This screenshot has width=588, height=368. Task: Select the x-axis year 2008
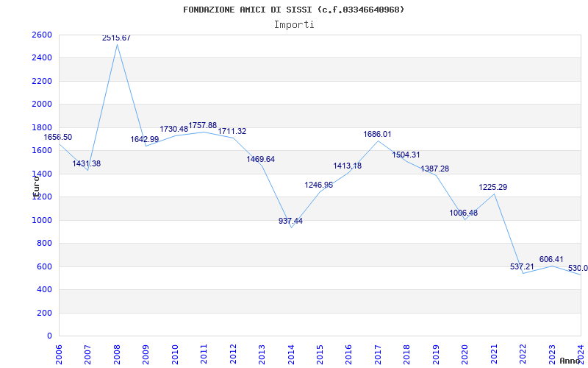[117, 355]
